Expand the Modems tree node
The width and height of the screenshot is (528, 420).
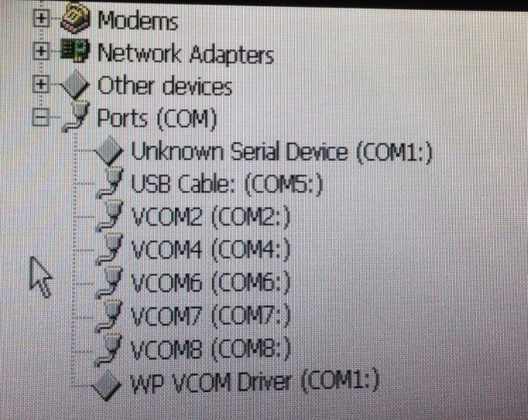coord(41,18)
